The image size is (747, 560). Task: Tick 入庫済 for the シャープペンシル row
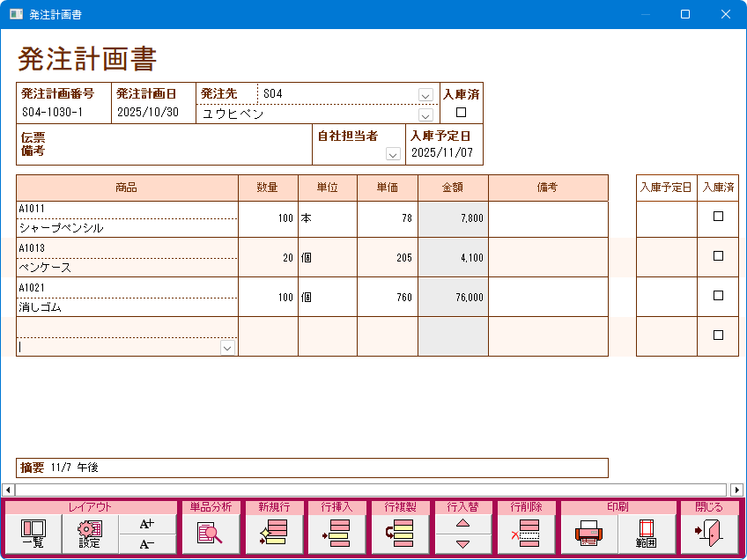tap(718, 217)
